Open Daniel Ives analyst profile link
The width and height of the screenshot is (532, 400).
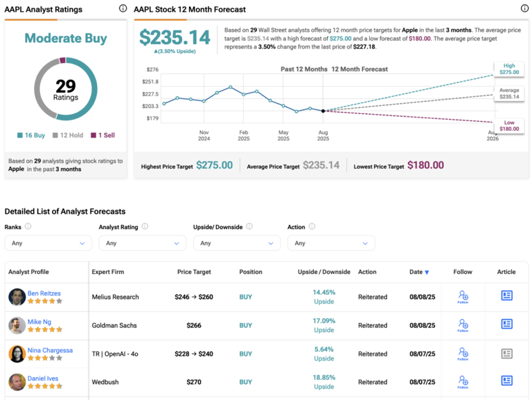tap(43, 379)
